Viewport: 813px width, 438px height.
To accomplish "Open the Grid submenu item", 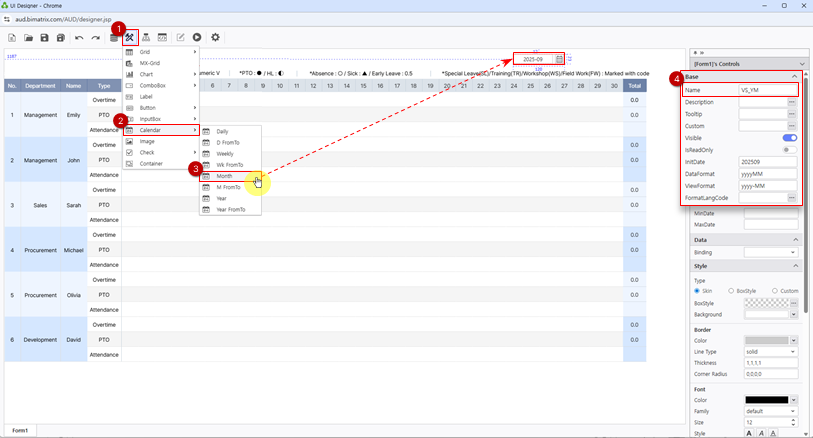I will (x=161, y=52).
